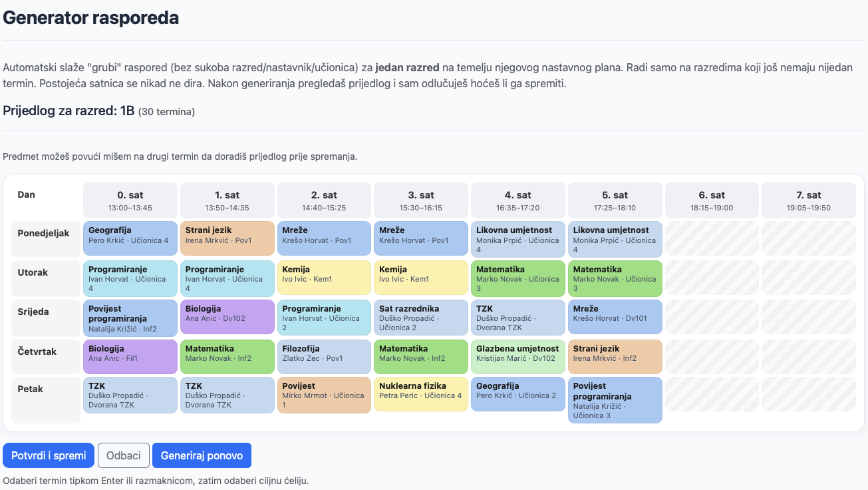Viewport: 868px width, 490px height.
Task: Click the '7. sat' column header
Action: pyautogui.click(x=809, y=200)
